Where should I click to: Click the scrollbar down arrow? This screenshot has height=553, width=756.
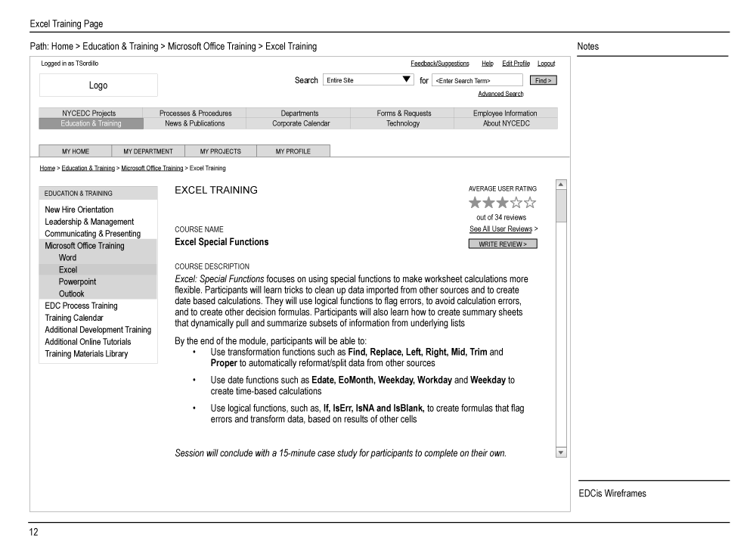560,453
